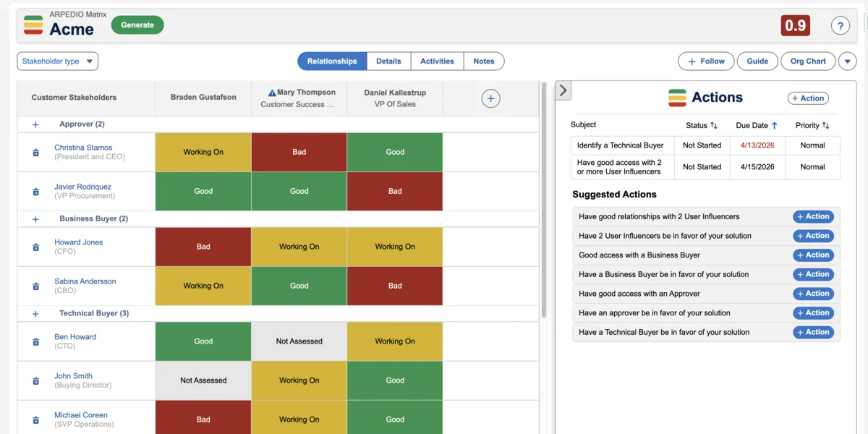
Task: Click the Generate button
Action: [x=137, y=25]
